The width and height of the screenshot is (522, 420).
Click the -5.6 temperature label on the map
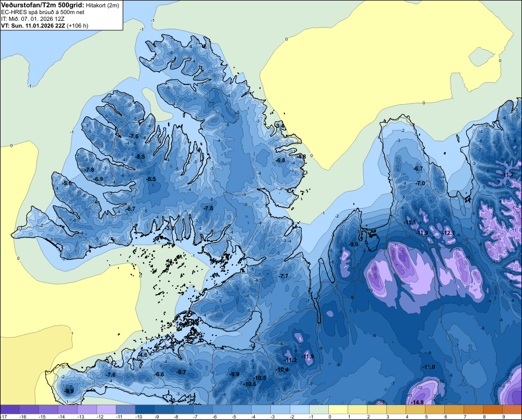pos(67,183)
